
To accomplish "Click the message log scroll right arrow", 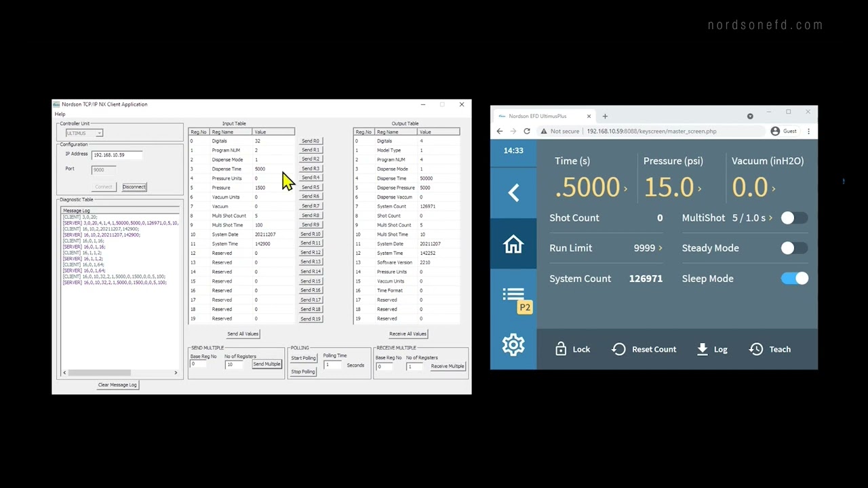I will tap(176, 372).
